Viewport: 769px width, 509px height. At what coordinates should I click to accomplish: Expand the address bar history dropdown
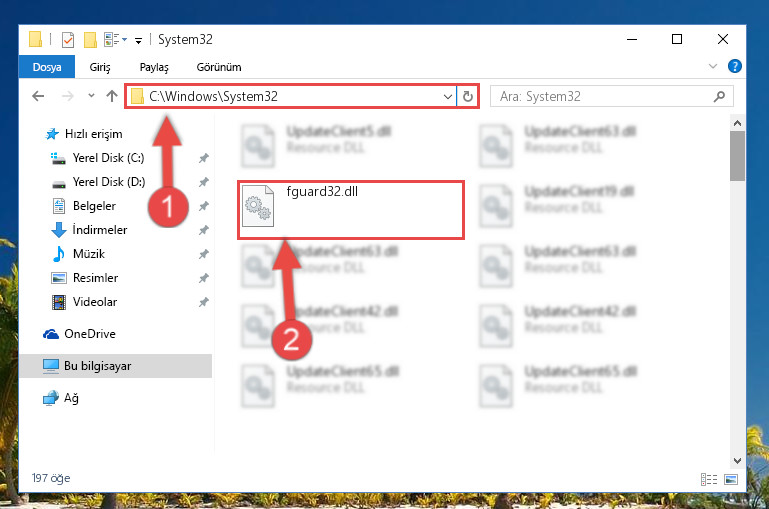pos(448,97)
